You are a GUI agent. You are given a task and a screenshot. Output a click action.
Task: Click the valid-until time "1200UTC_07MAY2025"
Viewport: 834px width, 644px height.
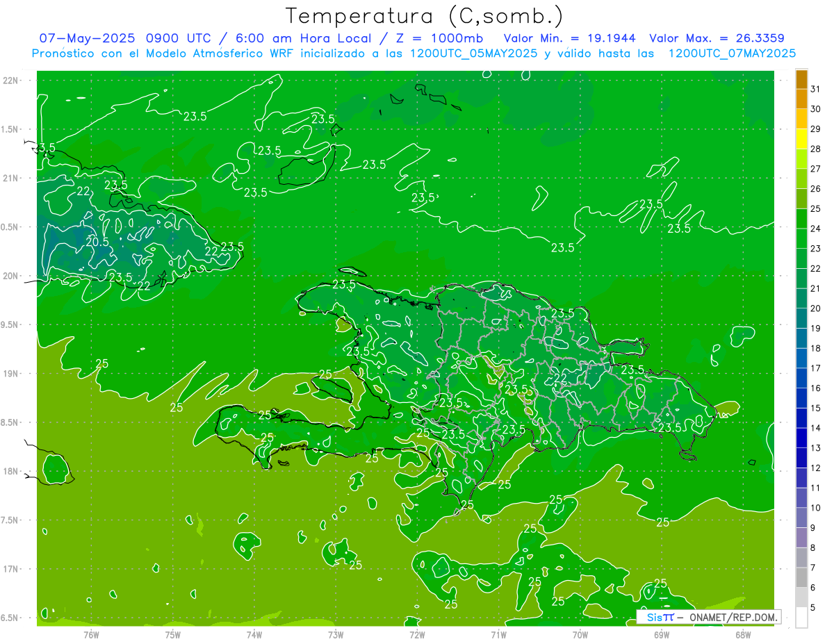[732, 53]
